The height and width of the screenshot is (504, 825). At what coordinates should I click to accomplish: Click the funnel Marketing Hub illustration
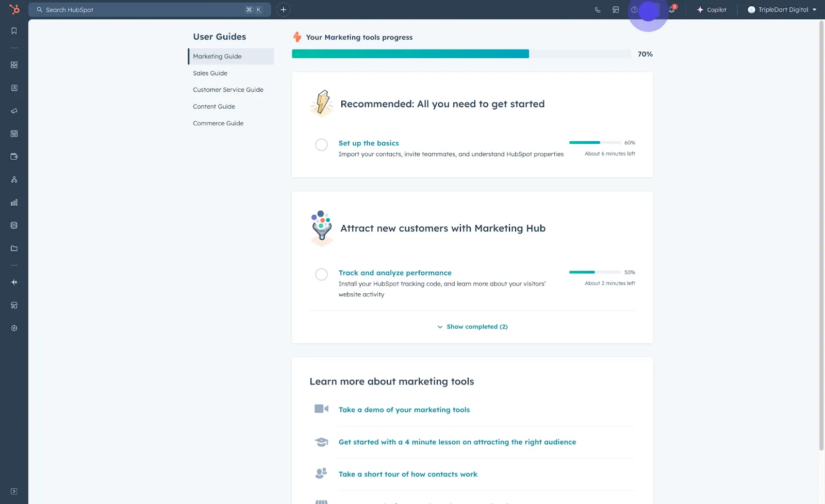322,228
